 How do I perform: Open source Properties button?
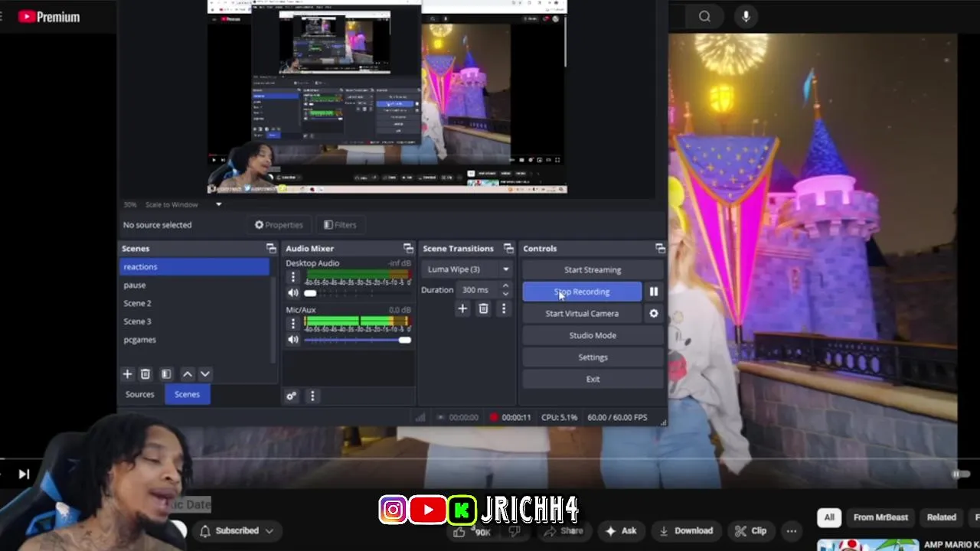(279, 225)
